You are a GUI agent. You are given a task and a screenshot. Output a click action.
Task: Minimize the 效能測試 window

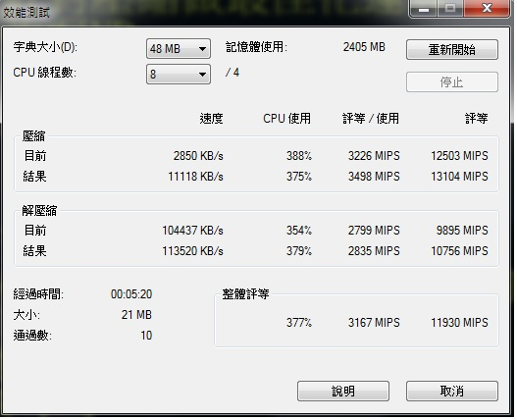coord(424,8)
